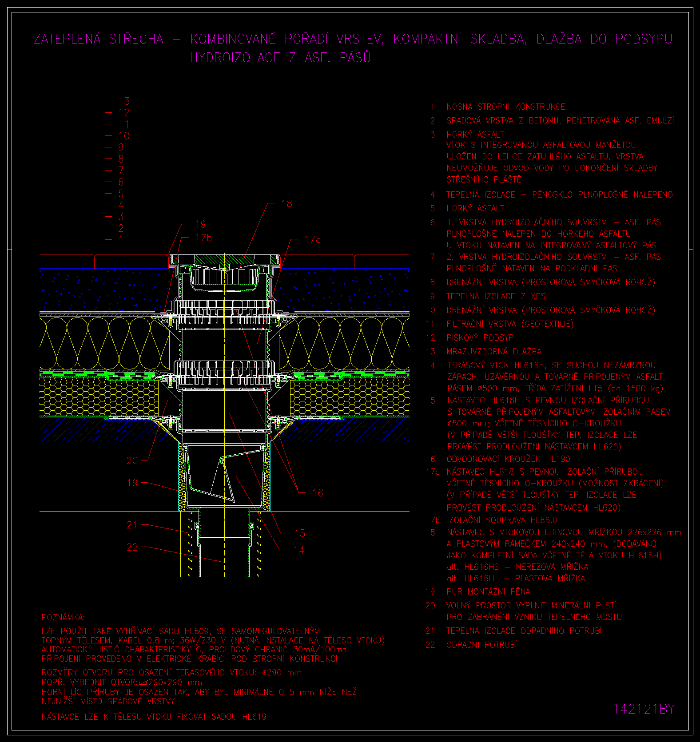Select 'FILTRAČNÍ VRSTVA (GEOTEXTILIE)' legend text

[x=510, y=324]
